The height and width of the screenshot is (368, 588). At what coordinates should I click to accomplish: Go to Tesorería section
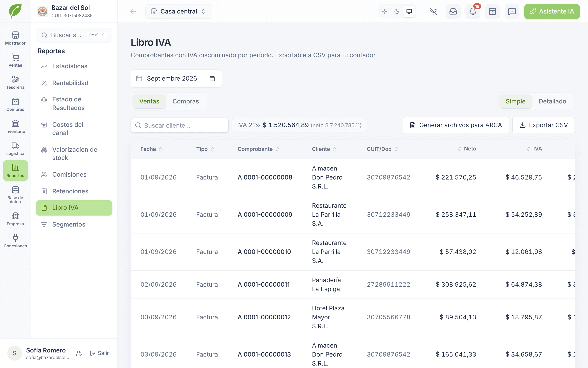15,83
